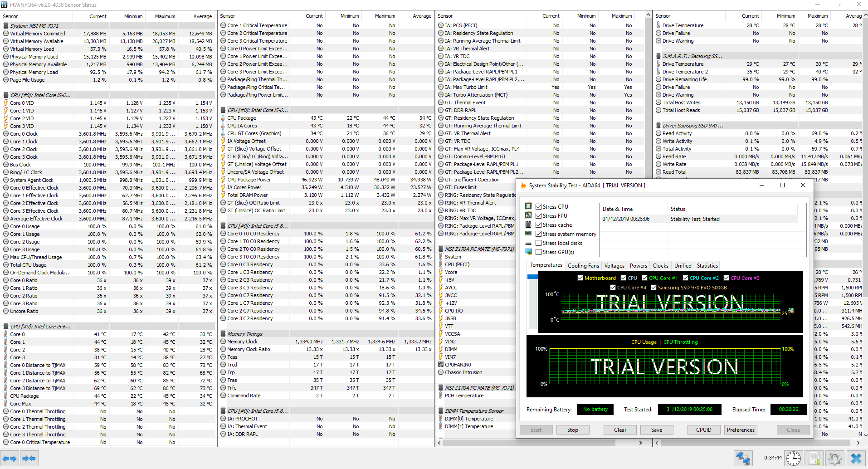The width and height of the screenshot is (868, 469).
Task: Uncheck the Stress FPU checkbox
Action: coord(539,216)
